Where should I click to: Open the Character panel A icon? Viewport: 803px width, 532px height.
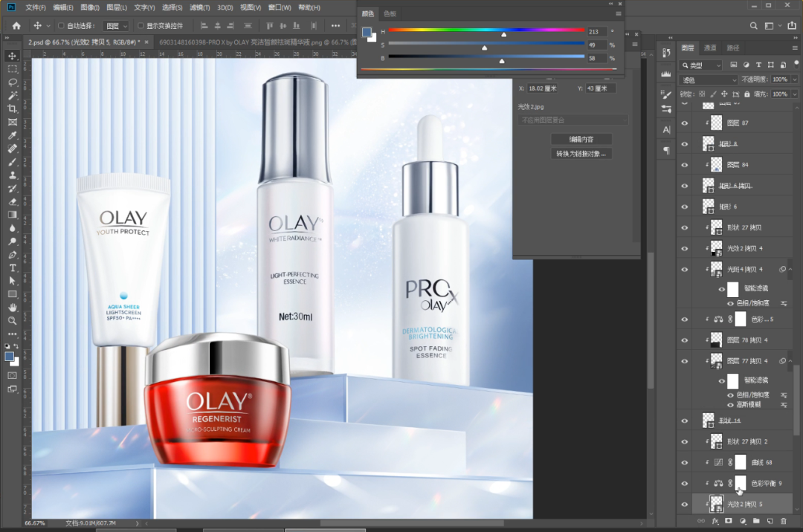tap(666, 129)
